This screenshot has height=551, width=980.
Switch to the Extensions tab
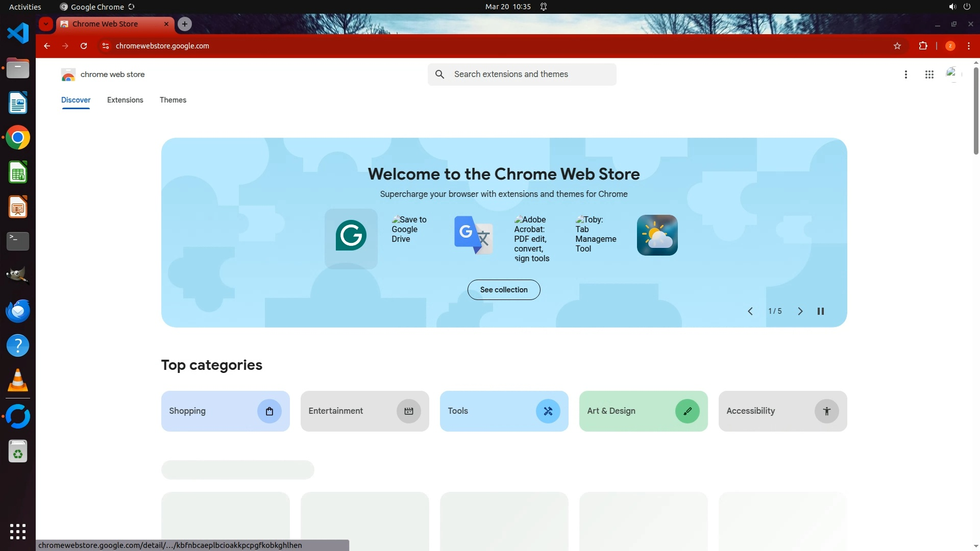click(x=125, y=100)
